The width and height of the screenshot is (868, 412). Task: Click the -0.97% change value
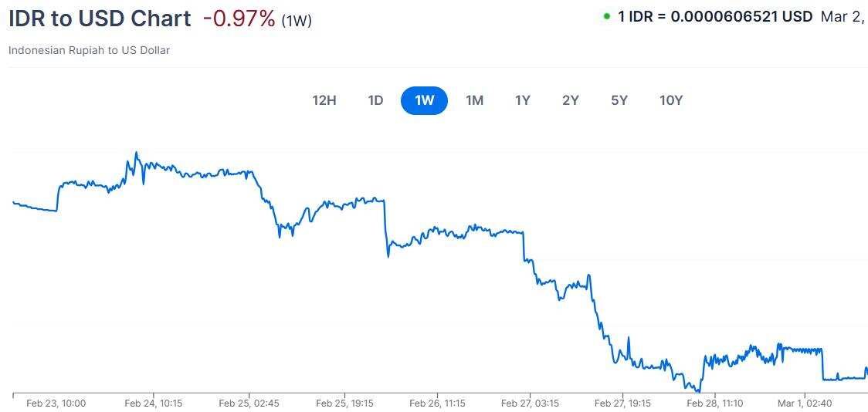[239, 19]
